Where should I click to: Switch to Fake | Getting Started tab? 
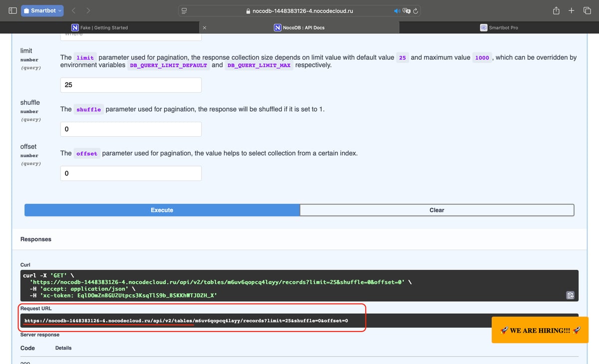coord(100,27)
